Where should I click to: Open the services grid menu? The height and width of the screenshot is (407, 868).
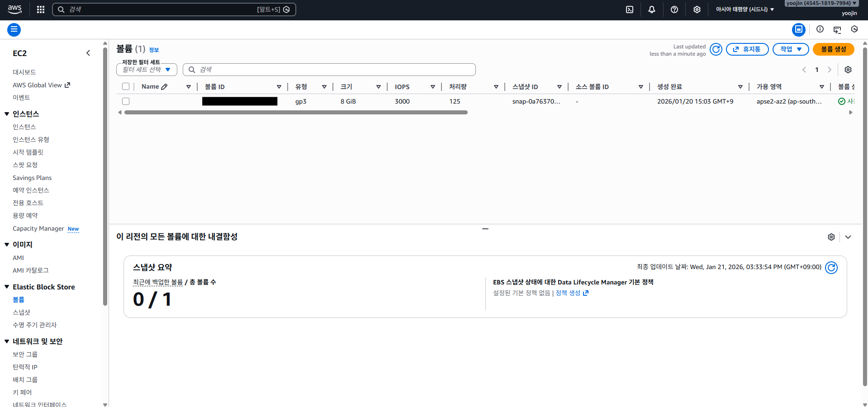coord(41,9)
